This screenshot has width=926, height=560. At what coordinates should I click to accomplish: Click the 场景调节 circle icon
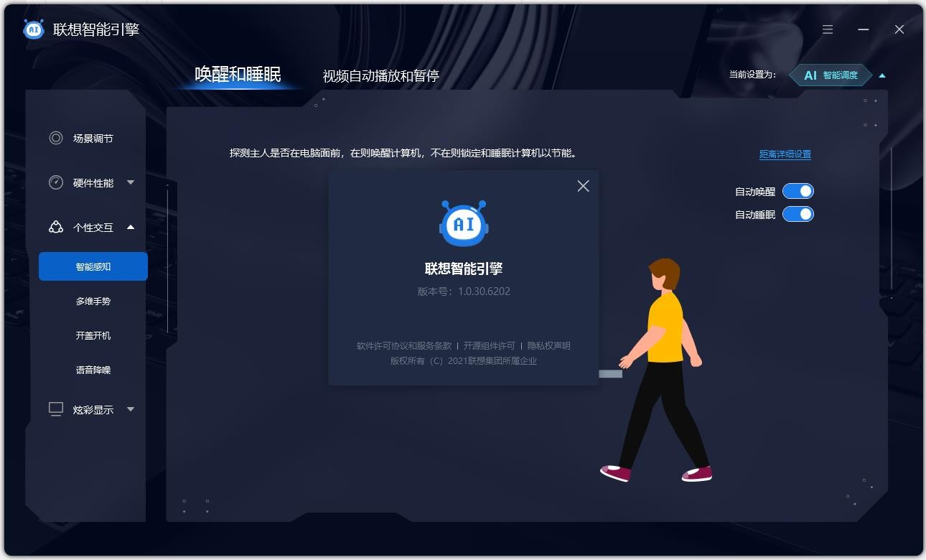tap(56, 138)
